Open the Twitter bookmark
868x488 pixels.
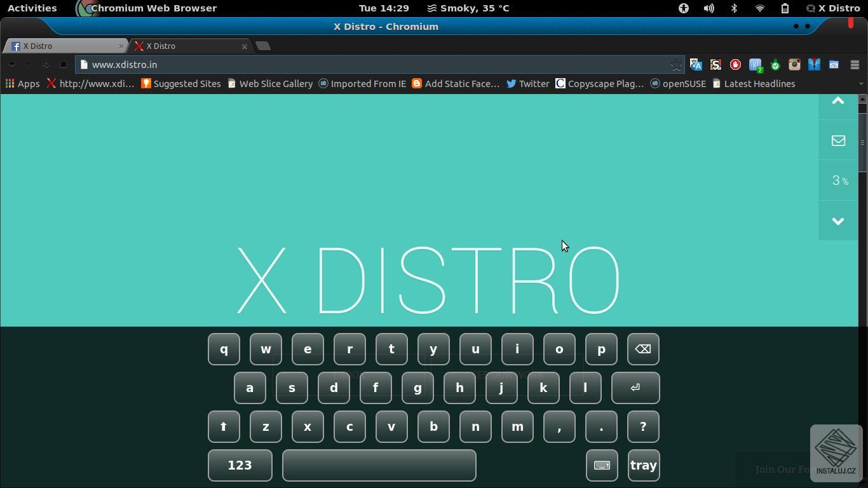pos(528,84)
